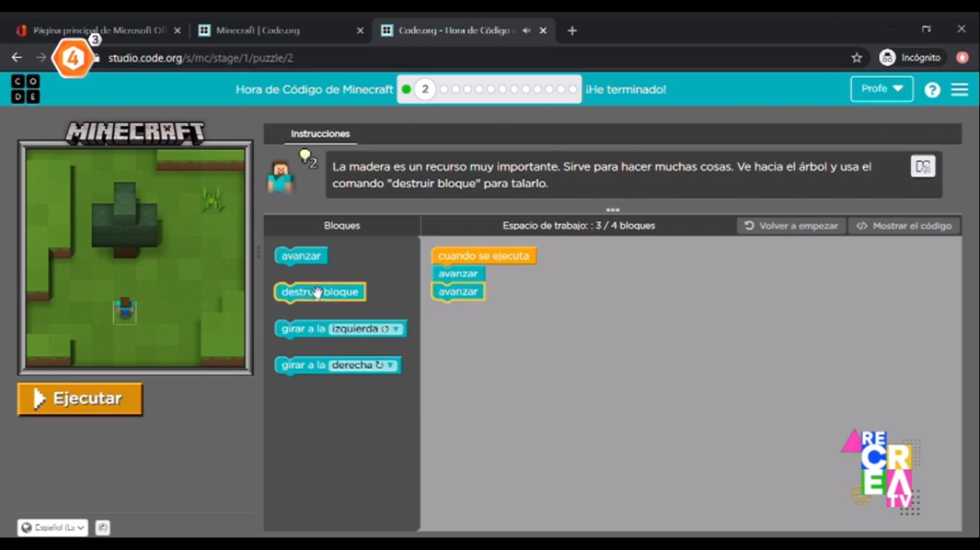Mute the Code.org tab speaker icon

tap(525, 30)
